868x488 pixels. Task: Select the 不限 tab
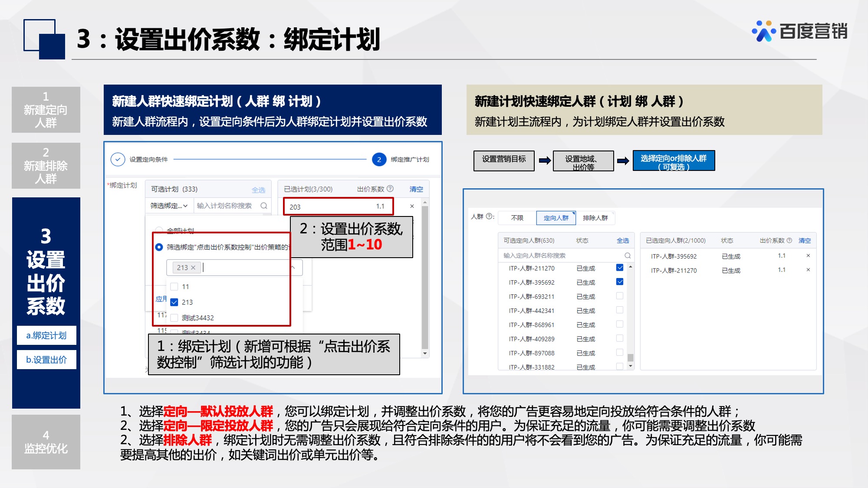pyautogui.click(x=517, y=218)
